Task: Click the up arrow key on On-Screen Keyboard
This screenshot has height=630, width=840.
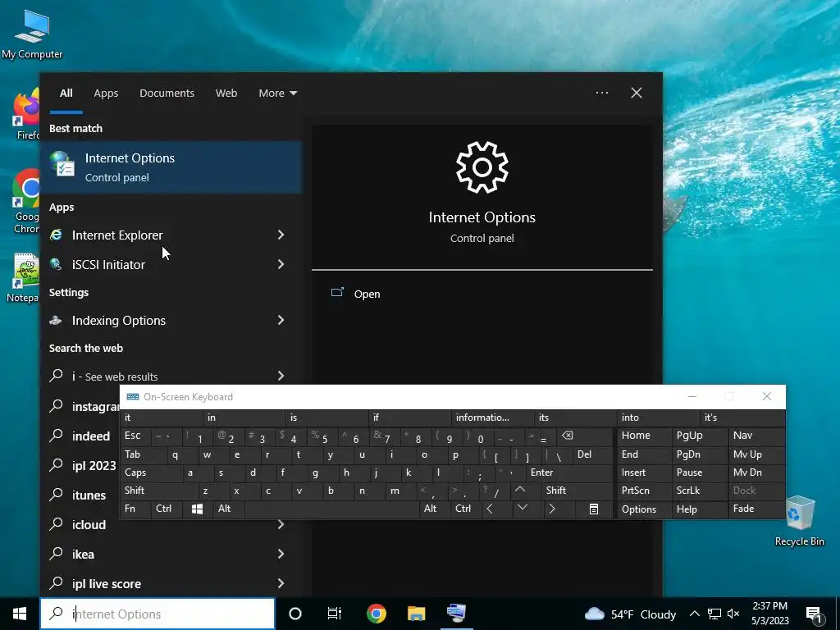Action: [x=519, y=491]
